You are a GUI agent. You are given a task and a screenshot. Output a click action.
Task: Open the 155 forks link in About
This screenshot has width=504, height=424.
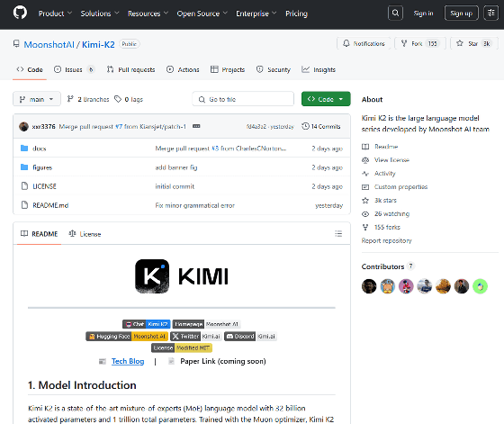point(382,227)
